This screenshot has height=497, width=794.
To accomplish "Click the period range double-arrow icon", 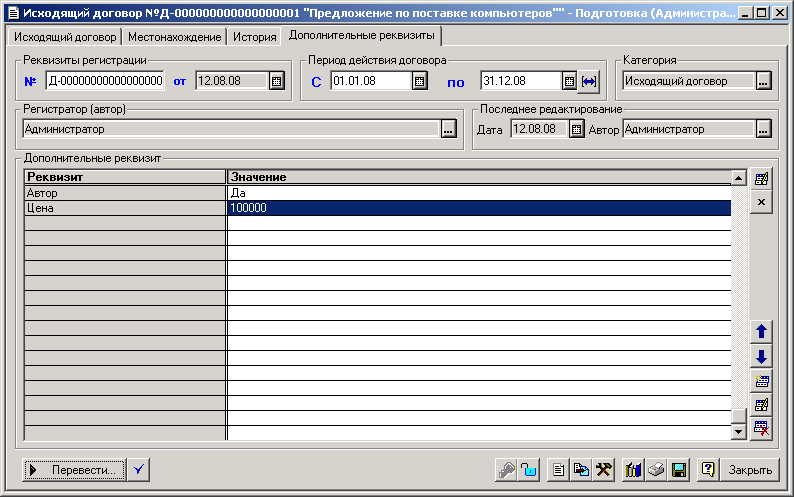I will point(589,81).
